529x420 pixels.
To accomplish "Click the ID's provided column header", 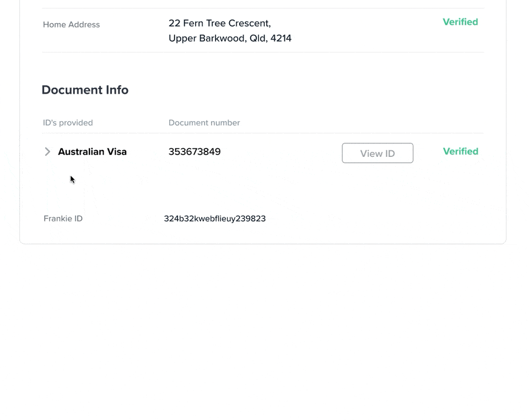I will (x=68, y=123).
